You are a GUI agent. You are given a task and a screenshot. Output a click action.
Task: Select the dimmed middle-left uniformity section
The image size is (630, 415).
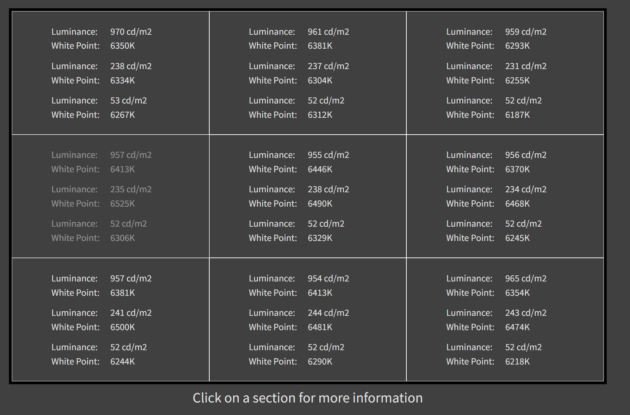click(x=110, y=196)
